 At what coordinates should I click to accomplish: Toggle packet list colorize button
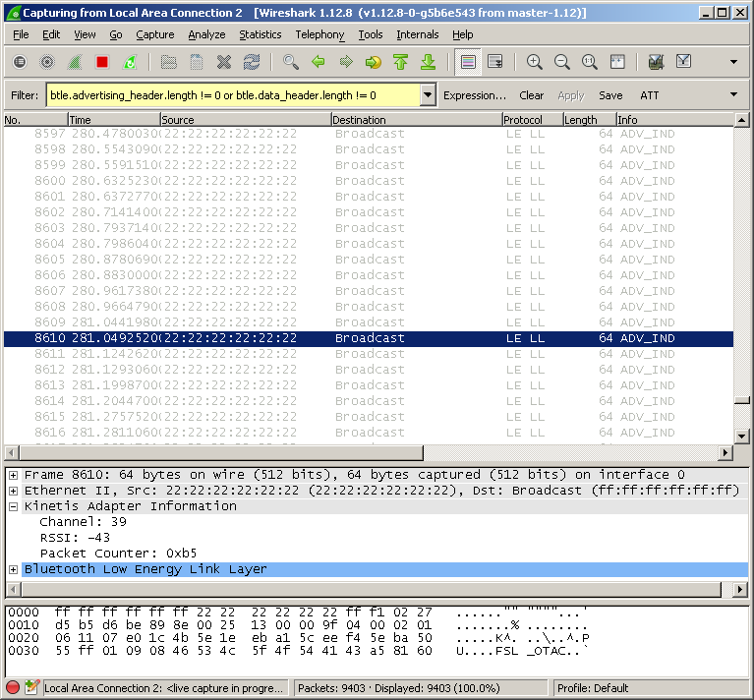[468, 62]
